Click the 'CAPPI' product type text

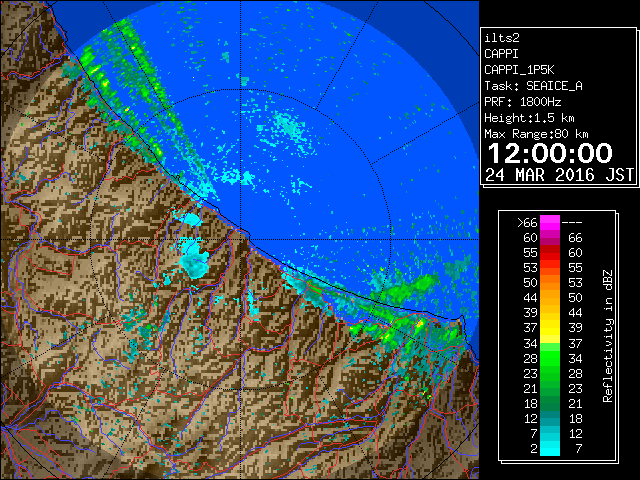[x=501, y=54]
